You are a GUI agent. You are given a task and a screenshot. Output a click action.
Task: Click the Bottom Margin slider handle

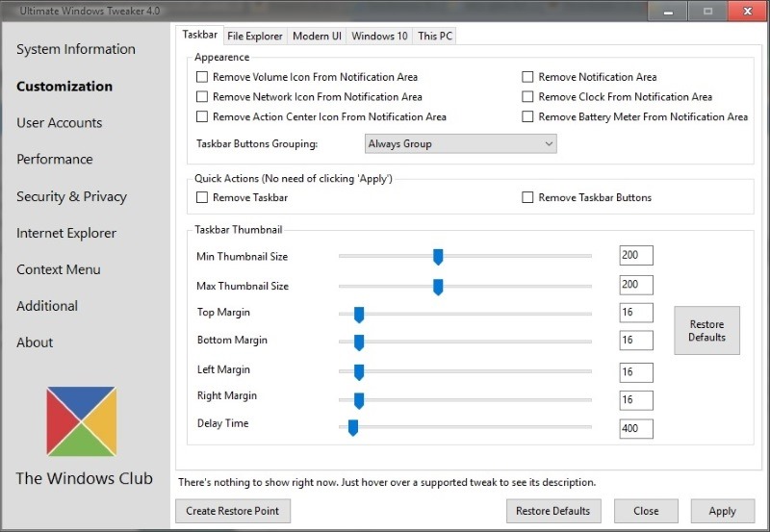coord(359,342)
